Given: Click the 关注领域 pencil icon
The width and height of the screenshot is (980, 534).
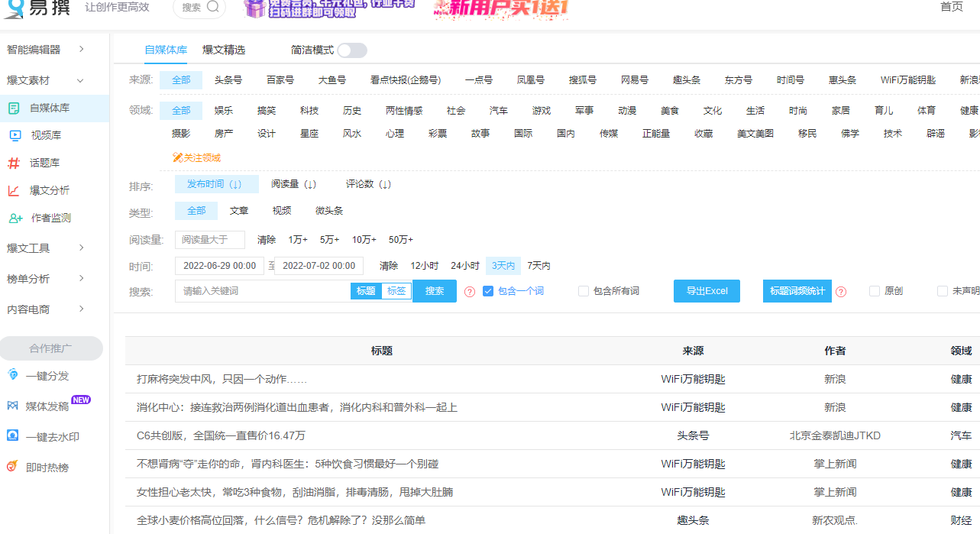Looking at the screenshot, I should point(177,158).
